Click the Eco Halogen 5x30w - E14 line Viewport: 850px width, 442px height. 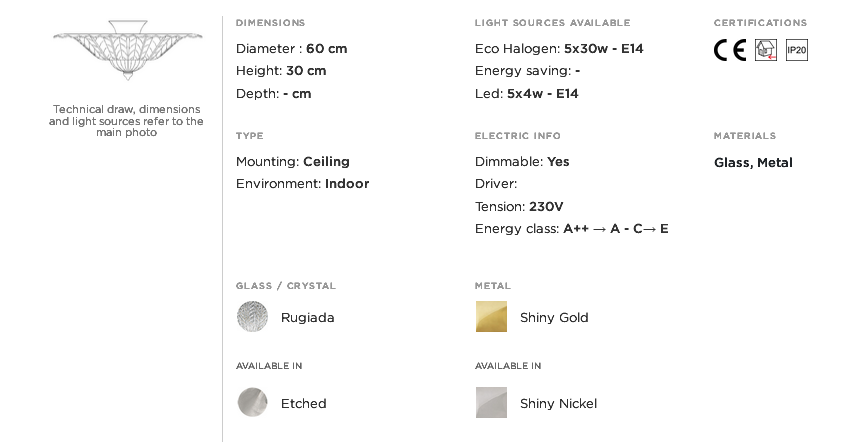coord(559,49)
